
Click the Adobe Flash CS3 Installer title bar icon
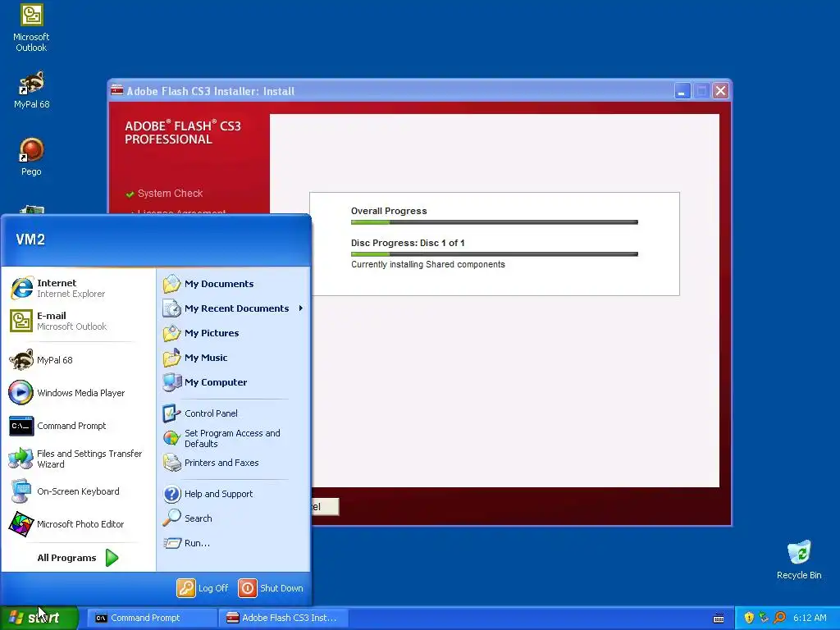pos(116,90)
